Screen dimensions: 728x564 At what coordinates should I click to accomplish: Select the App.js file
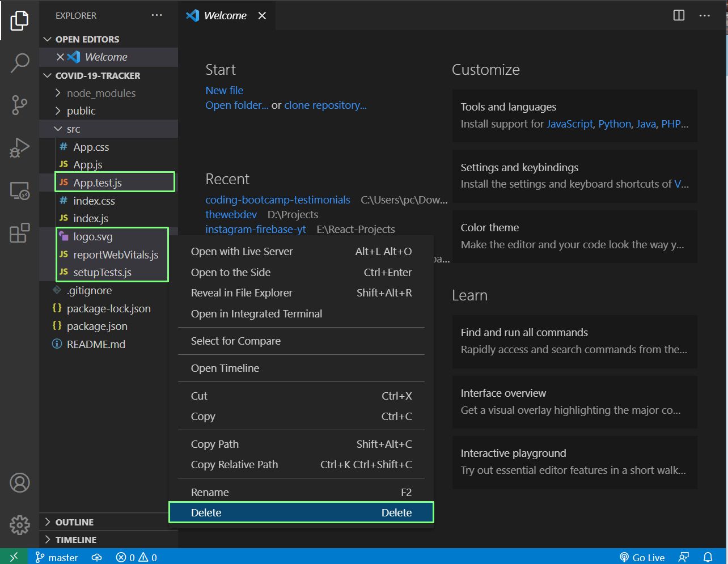(x=109, y=164)
